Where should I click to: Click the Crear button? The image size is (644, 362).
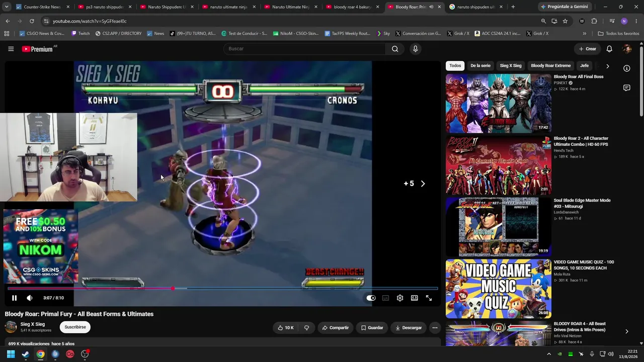(587, 49)
